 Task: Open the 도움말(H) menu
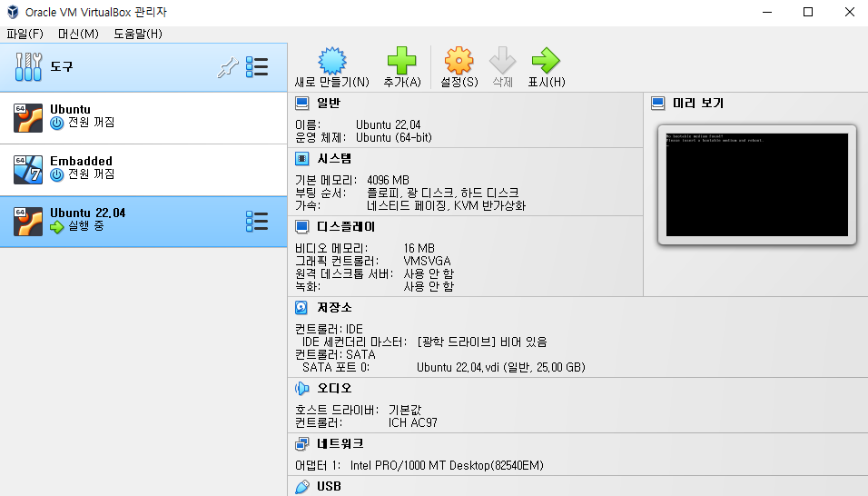pos(138,34)
